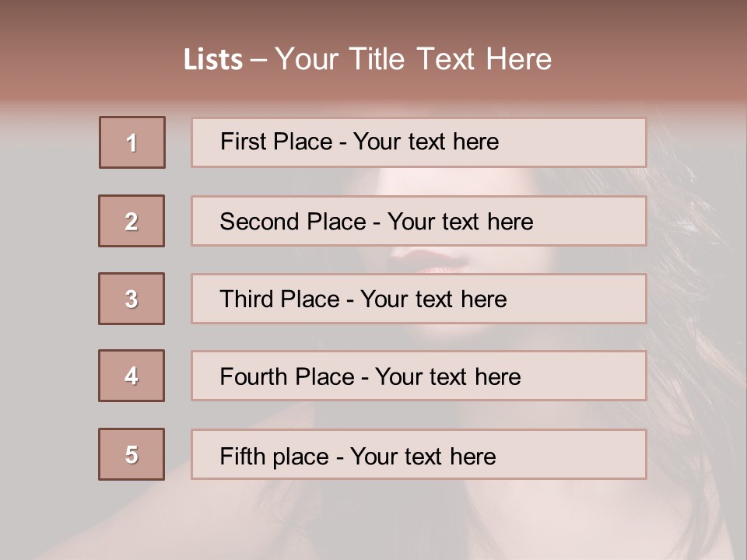Viewport: 747px width, 560px height.
Task: Click the number 1 box
Action: click(x=132, y=142)
